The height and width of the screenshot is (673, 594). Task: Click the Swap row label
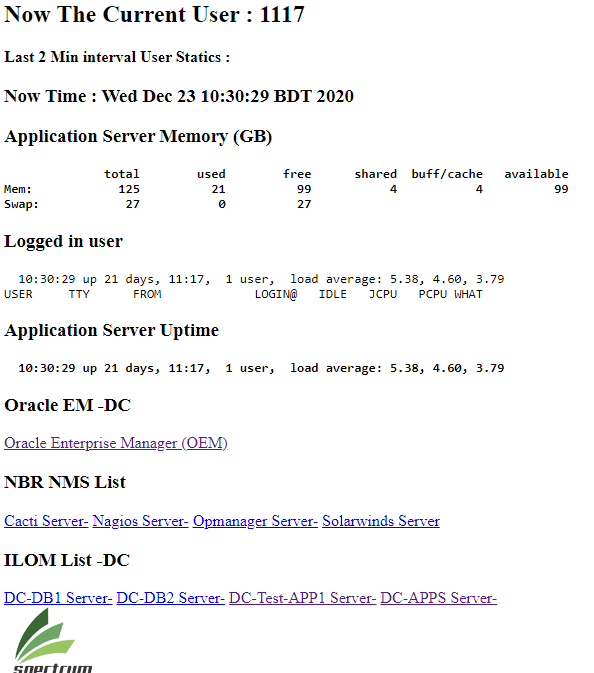pyautogui.click(x=21, y=204)
